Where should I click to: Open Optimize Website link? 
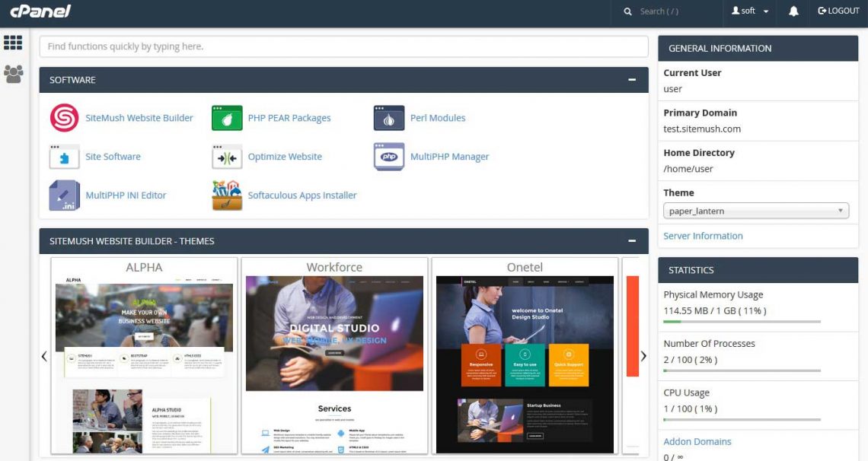pos(285,157)
